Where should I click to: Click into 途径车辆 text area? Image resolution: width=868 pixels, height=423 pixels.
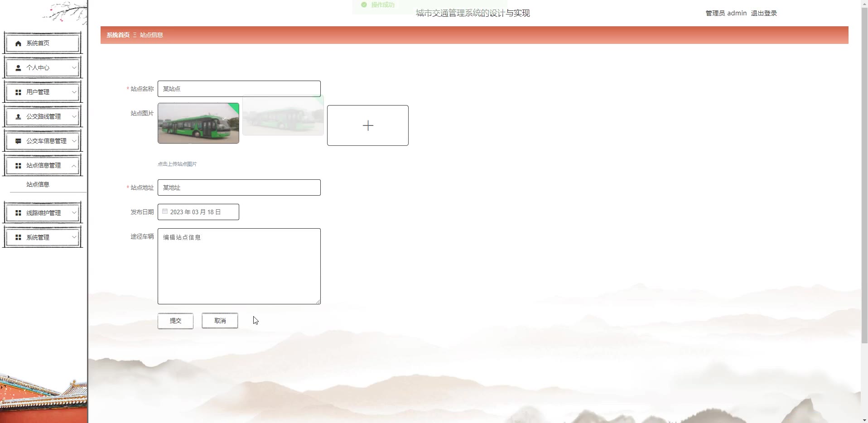(x=239, y=266)
